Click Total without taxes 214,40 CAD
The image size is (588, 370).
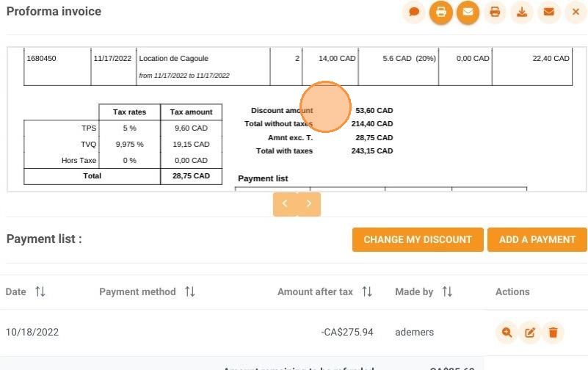click(372, 124)
